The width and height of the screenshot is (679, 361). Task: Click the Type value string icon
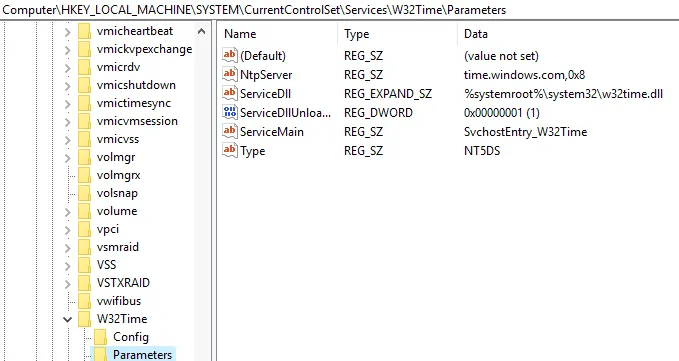pyautogui.click(x=230, y=150)
